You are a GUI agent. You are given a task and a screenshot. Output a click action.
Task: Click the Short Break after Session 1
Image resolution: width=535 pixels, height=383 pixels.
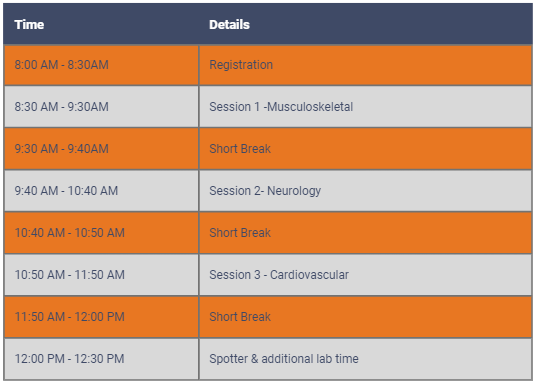pos(365,149)
